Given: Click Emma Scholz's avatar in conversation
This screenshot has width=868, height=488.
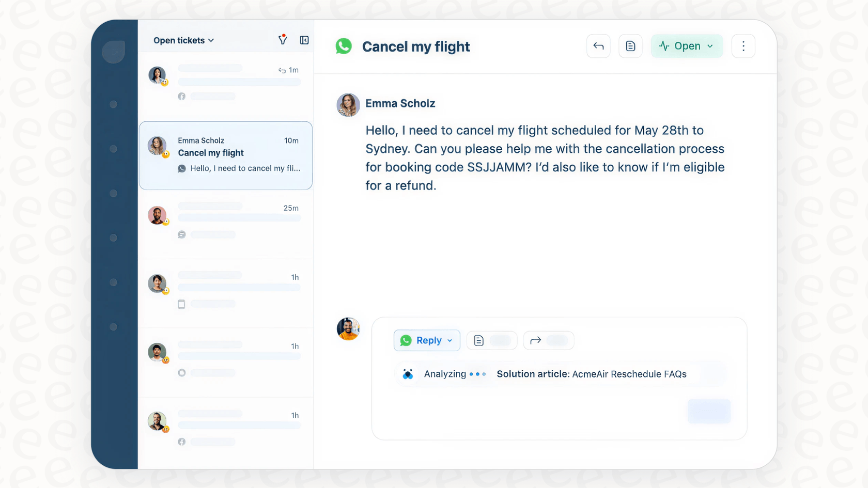Looking at the screenshot, I should 348,105.
